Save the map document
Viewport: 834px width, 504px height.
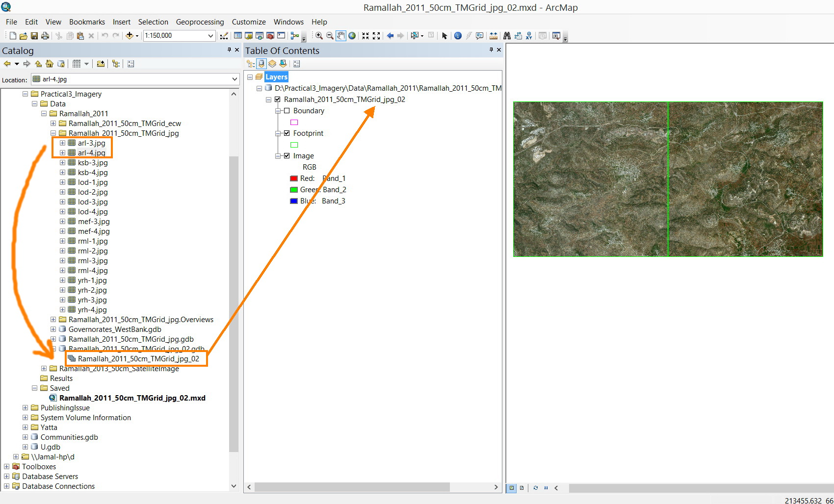(x=34, y=36)
